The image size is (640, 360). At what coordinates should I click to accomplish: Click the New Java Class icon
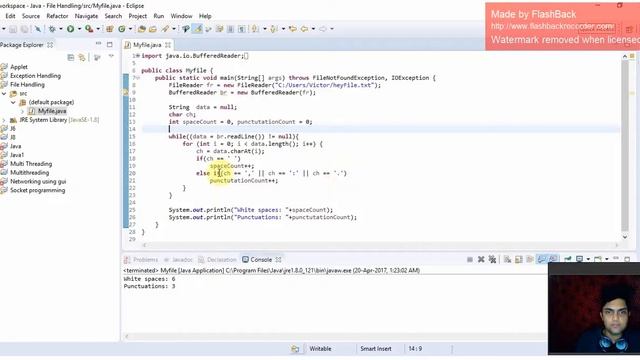coord(122,29)
